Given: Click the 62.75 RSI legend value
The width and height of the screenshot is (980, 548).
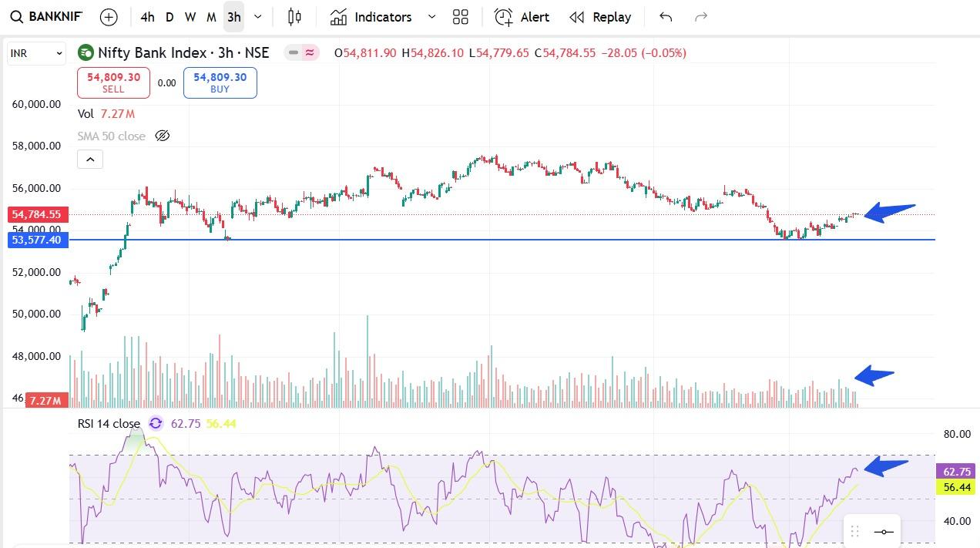Looking at the screenshot, I should (x=185, y=423).
